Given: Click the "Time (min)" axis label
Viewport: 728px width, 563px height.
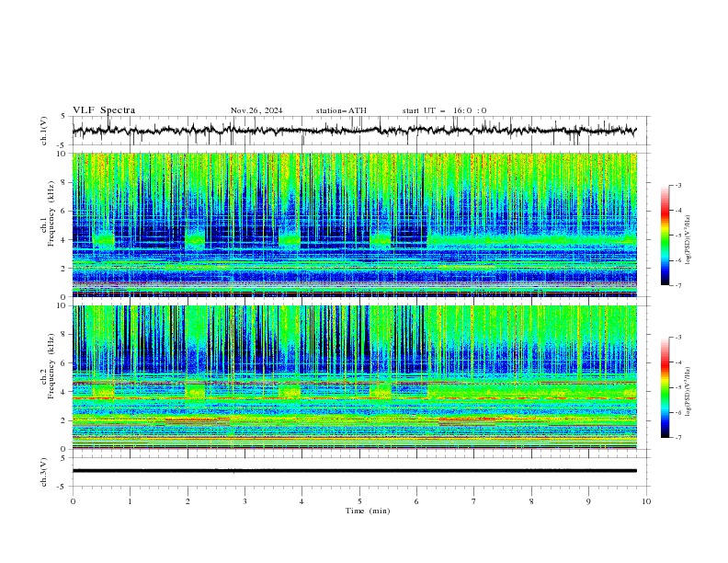Looking at the screenshot, I should click(368, 511).
